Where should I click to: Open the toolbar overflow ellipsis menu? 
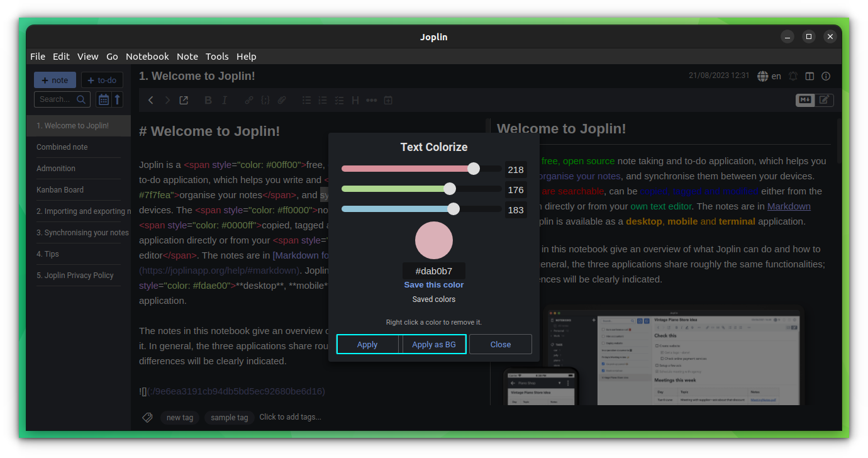pyautogui.click(x=371, y=100)
